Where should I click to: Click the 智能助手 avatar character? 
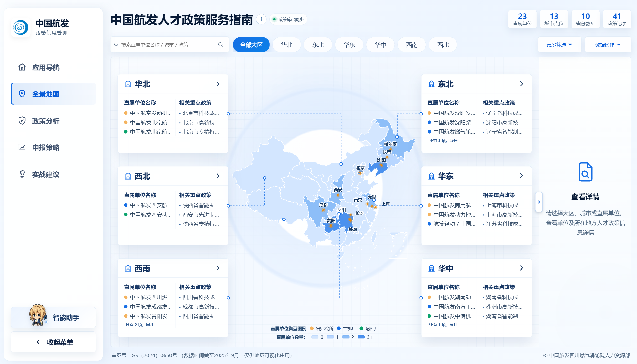pos(38,315)
